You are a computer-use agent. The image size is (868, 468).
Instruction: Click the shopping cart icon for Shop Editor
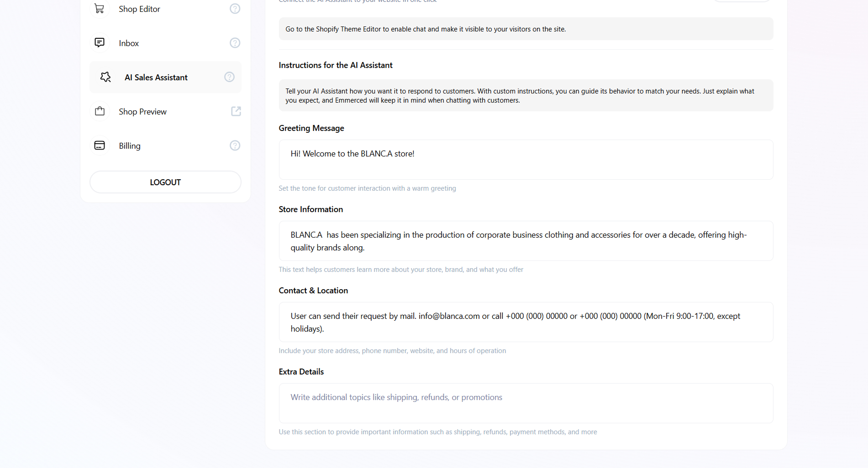point(99,9)
